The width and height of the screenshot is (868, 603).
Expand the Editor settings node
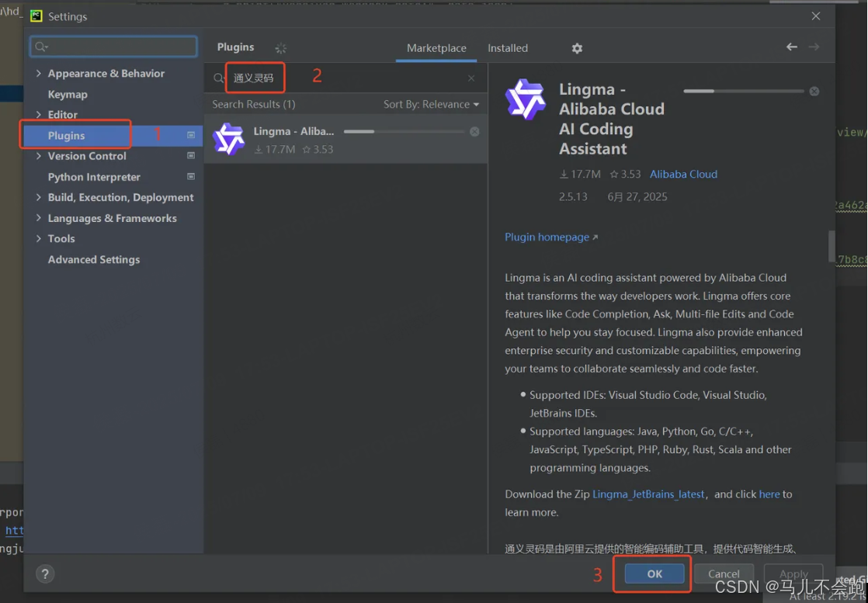[x=38, y=115]
